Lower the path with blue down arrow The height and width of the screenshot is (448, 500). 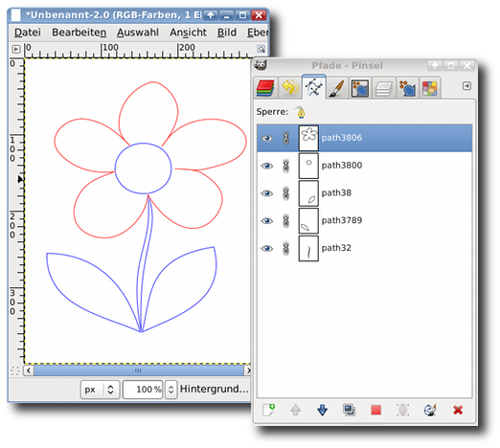[x=323, y=410]
